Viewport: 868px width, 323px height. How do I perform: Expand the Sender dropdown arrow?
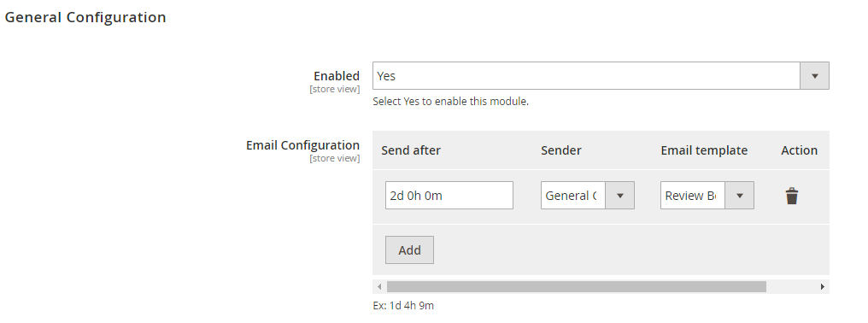coord(620,196)
